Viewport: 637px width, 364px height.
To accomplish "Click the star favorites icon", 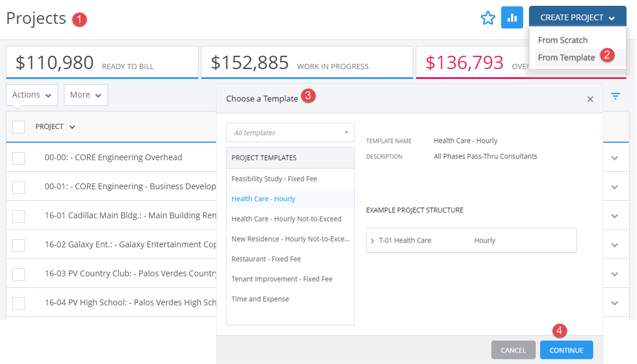I will click(x=488, y=17).
